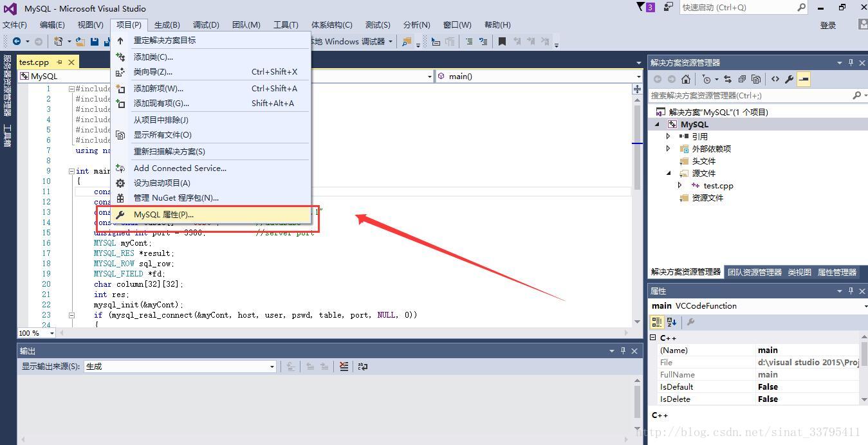Viewport: 868px width, 445px height.
Task: Collapse the 源文件 folder node
Action: (669, 174)
